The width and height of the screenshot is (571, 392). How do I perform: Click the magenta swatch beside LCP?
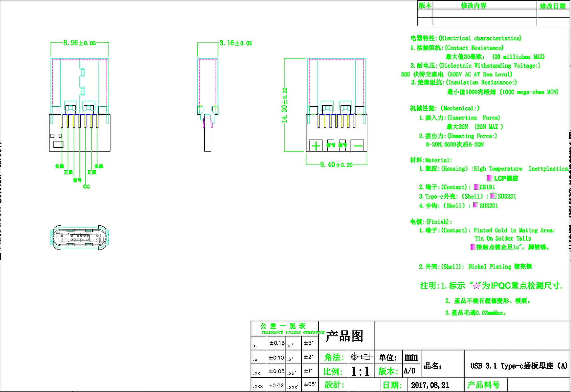(x=490, y=178)
